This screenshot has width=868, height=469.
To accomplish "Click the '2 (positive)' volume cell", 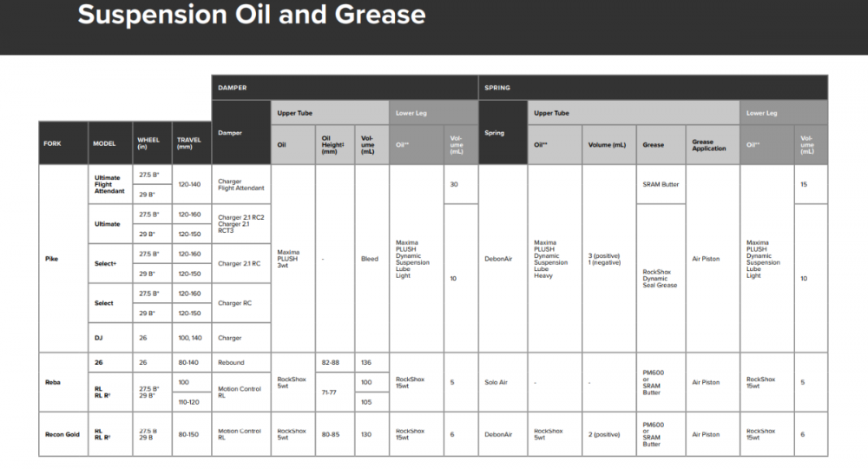I will point(609,434).
